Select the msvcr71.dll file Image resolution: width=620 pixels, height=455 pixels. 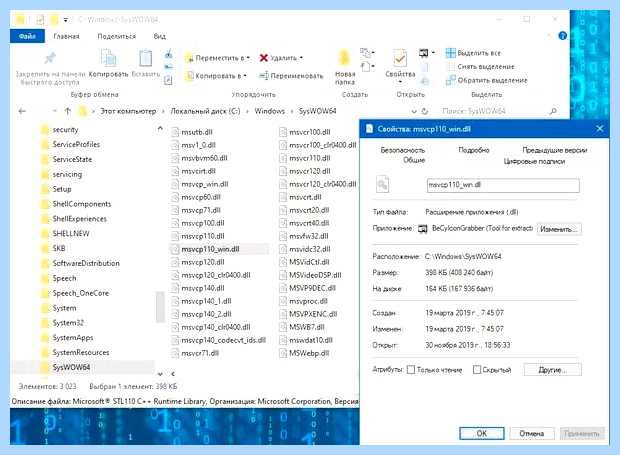[200, 353]
